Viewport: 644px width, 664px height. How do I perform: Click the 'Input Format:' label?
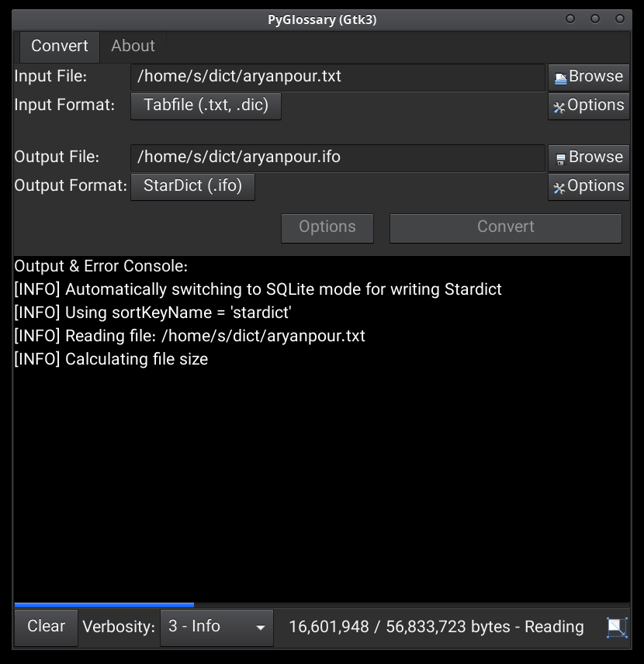point(65,105)
